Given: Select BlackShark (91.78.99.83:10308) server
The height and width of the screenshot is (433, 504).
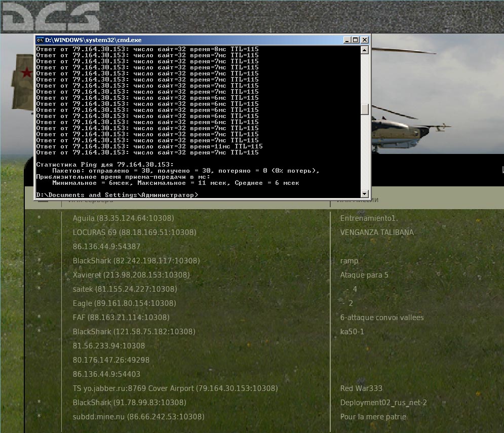Looking at the screenshot, I should (130, 403).
